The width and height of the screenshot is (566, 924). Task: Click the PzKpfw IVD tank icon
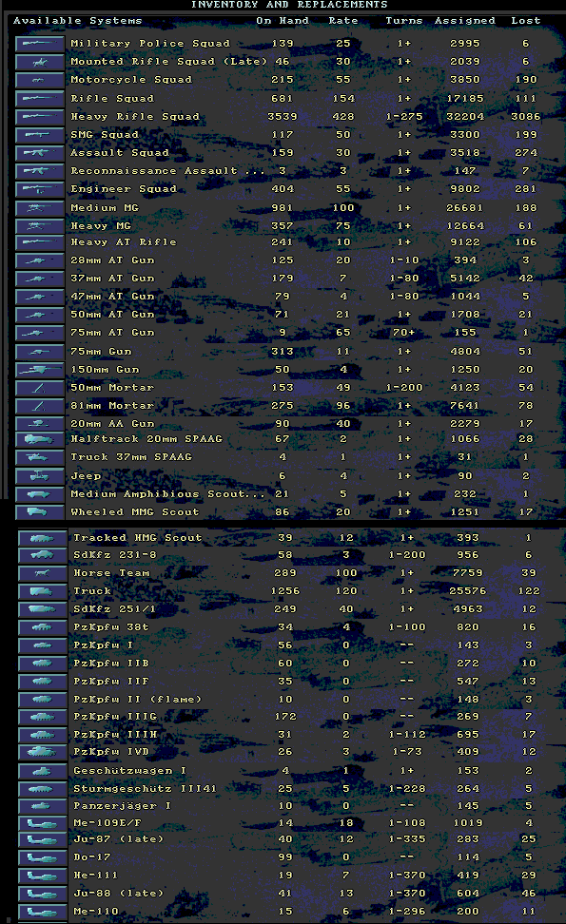point(42,753)
